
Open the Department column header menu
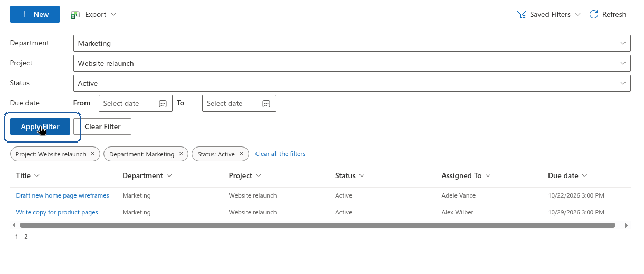[x=169, y=175]
